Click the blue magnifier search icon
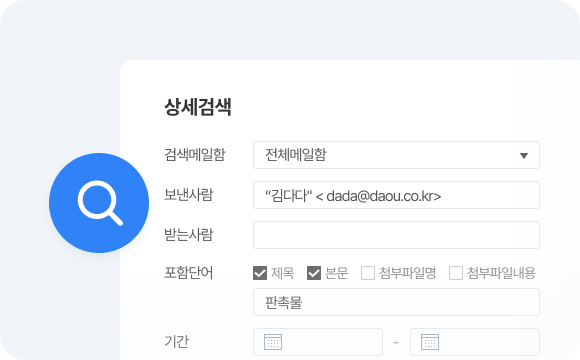Screen dimensions: 580x360 [x=99, y=203]
